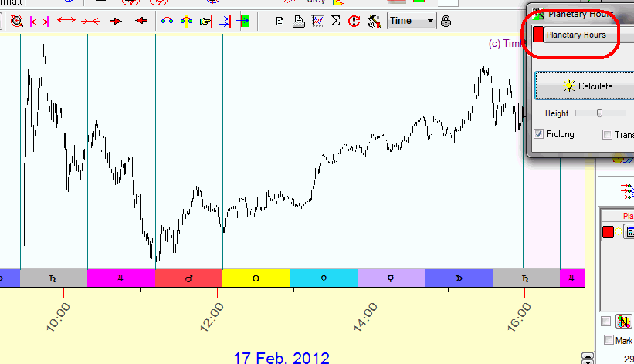
Task: Click the document page icon in toolbar
Action: coord(281,21)
